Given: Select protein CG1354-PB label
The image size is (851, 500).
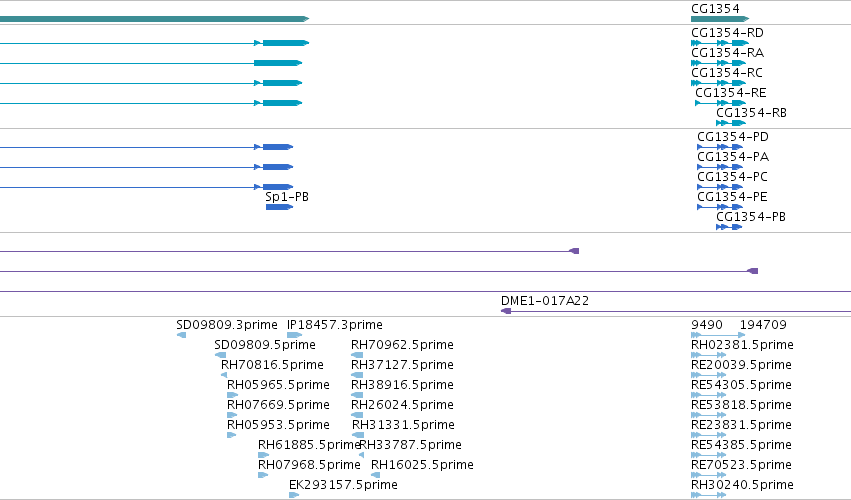Looking at the screenshot, I should (751, 217).
